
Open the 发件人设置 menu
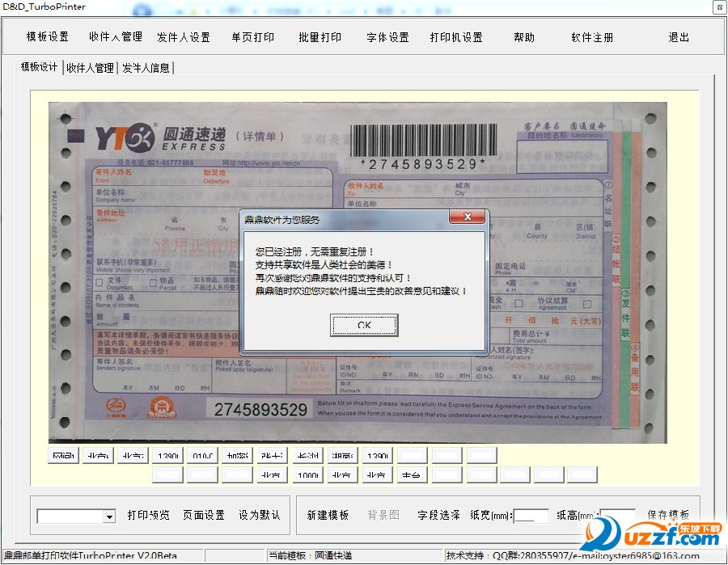click(184, 37)
